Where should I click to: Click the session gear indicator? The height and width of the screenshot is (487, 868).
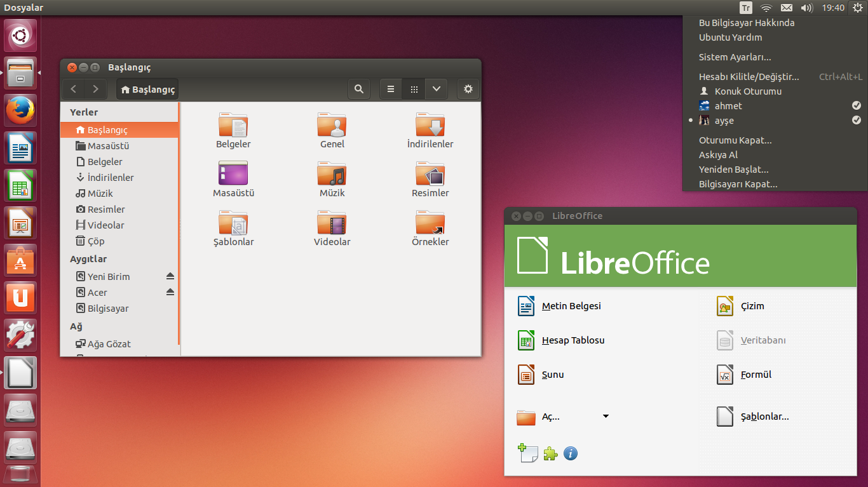click(x=857, y=8)
